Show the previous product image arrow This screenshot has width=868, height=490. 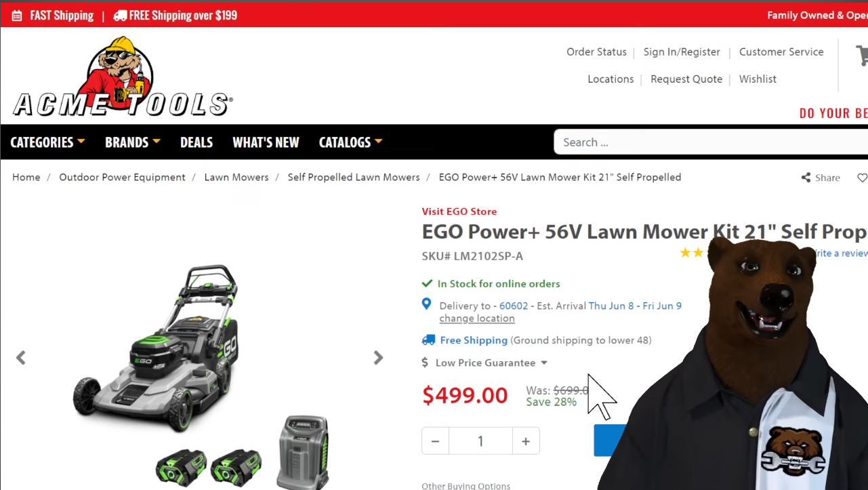21,358
